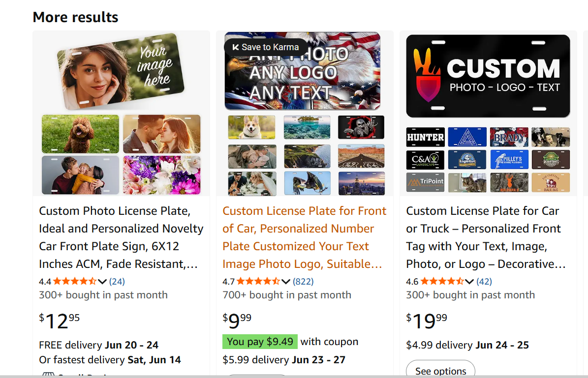Expand rating dropdown chevron for 4.4-star product
This screenshot has width=588, height=378.
tap(102, 282)
